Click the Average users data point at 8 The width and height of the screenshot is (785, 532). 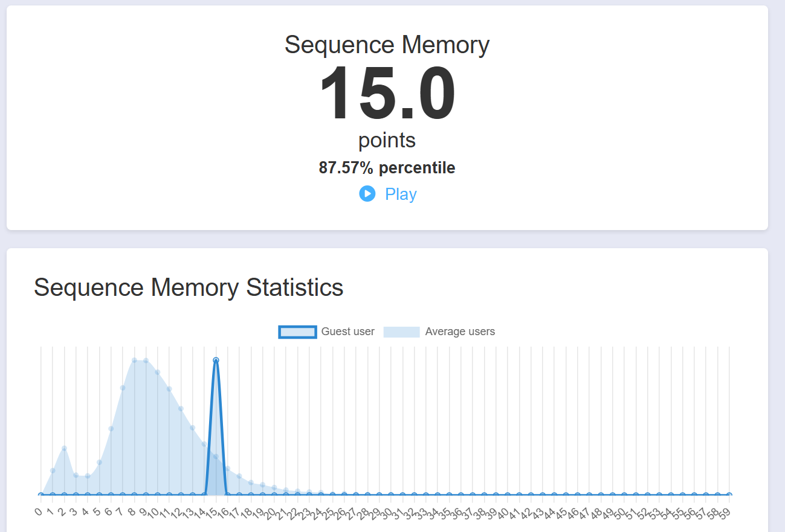[134, 361]
